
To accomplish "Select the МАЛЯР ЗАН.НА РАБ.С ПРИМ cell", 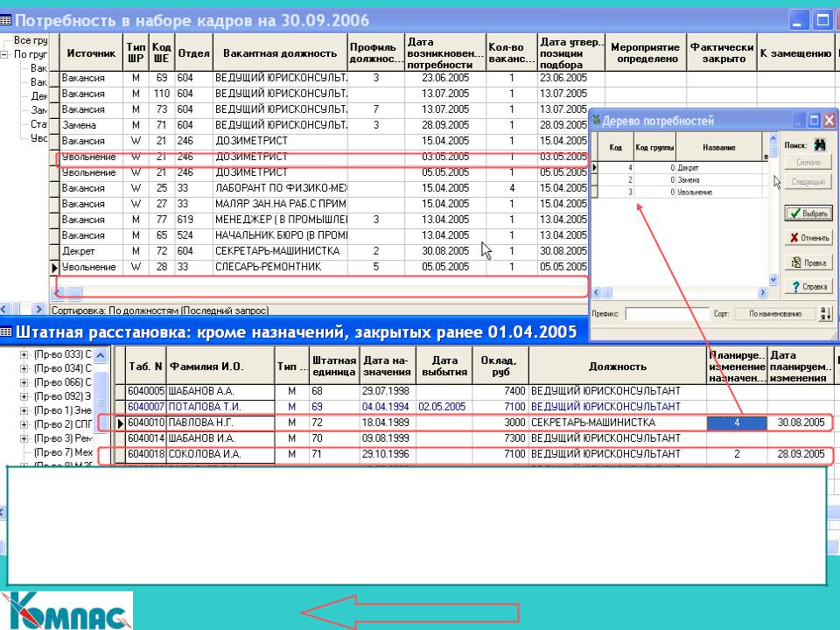I will tap(280, 204).
